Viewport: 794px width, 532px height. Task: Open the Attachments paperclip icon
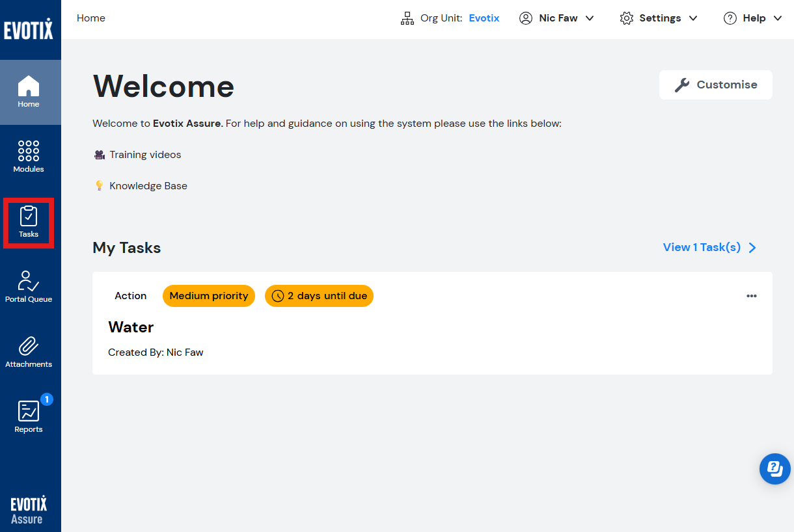pyautogui.click(x=29, y=346)
